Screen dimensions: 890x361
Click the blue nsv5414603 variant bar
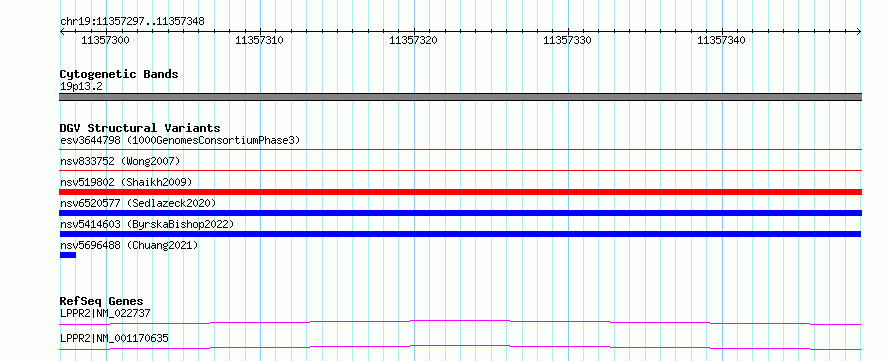460,234
